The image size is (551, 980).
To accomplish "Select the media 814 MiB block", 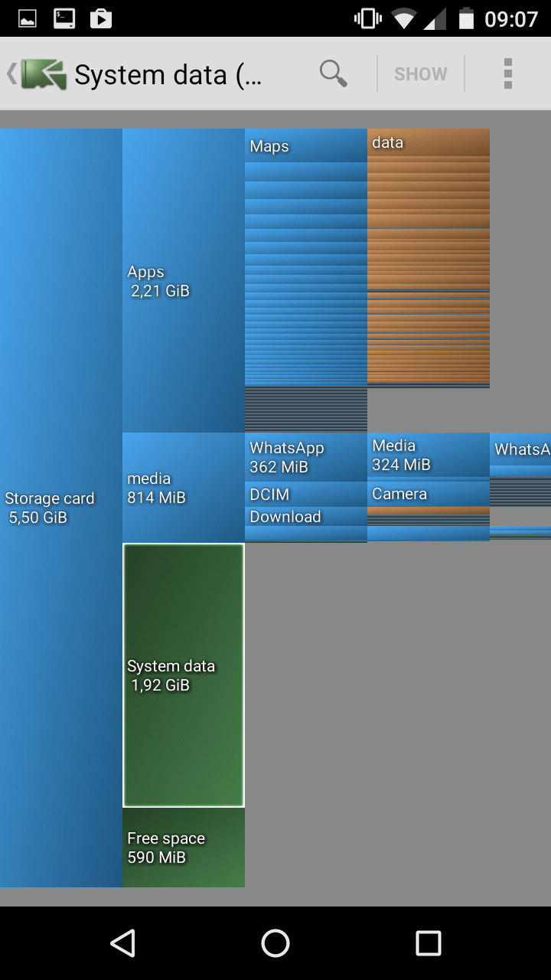I will (x=184, y=488).
